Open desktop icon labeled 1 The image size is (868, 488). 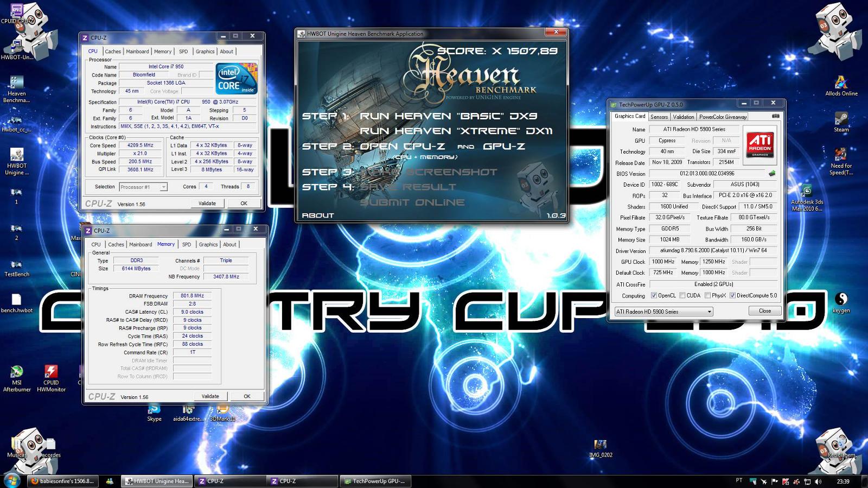point(16,196)
